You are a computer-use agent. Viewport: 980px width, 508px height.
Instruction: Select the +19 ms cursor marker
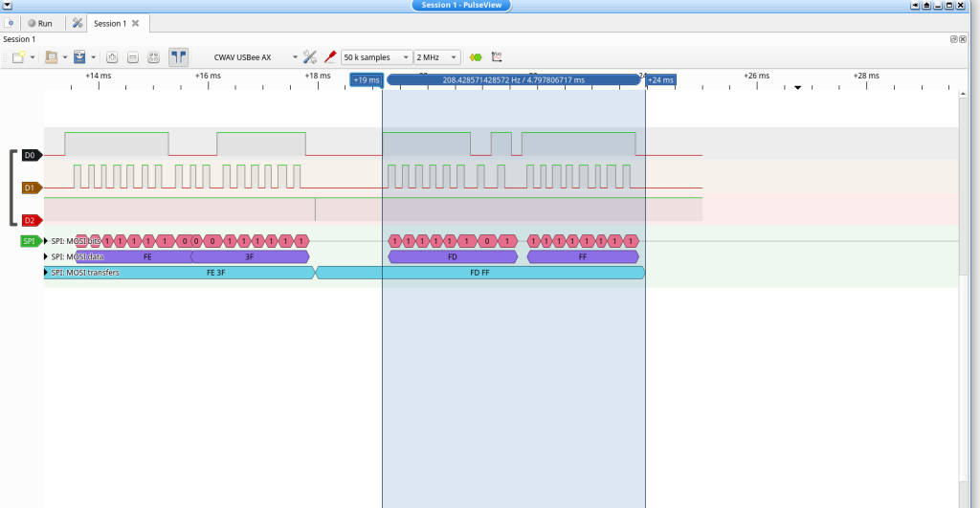coord(367,80)
